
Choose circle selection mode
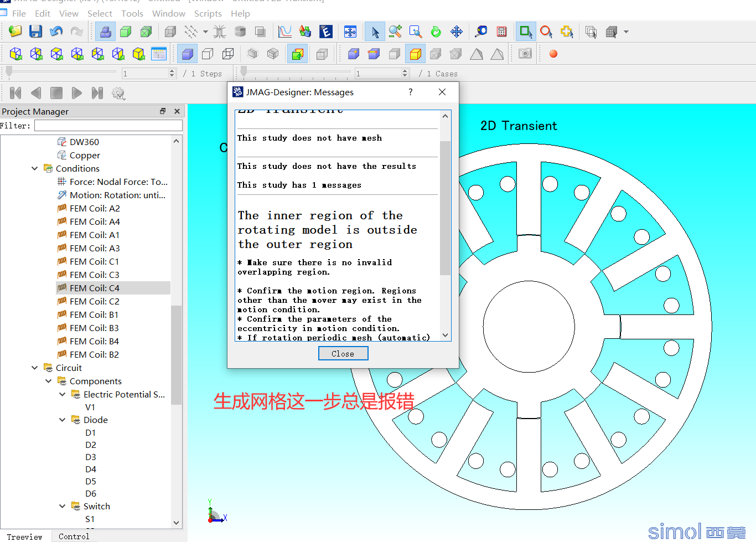(546, 32)
